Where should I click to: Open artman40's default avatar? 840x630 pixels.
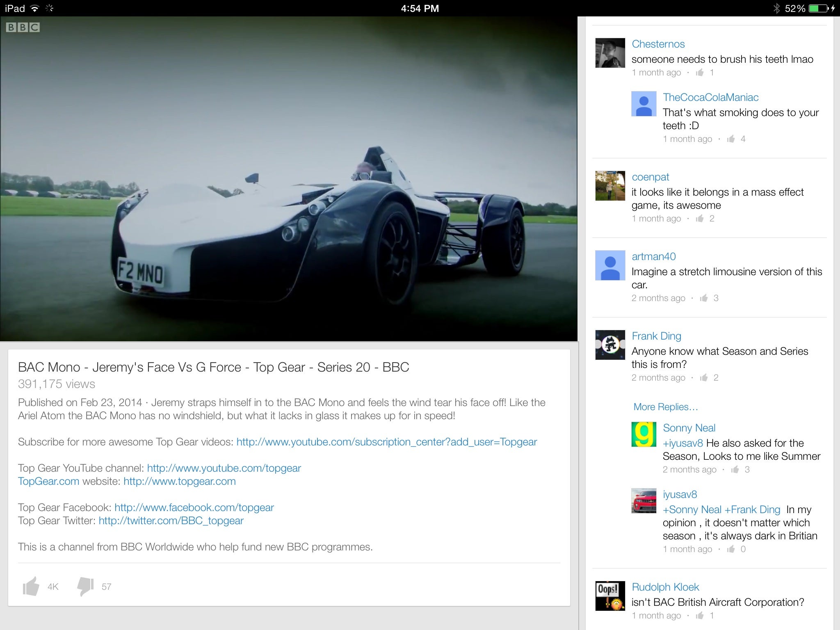click(x=610, y=265)
